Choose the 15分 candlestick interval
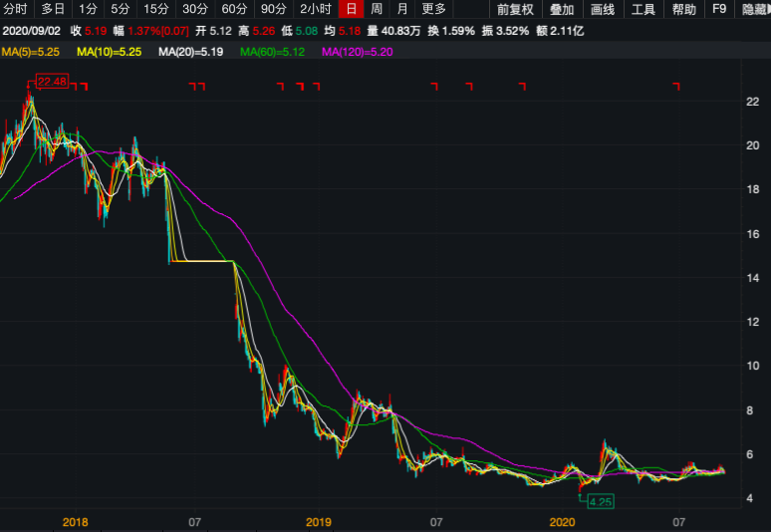Screen dimensions: 771x532 pyautogui.click(x=156, y=9)
